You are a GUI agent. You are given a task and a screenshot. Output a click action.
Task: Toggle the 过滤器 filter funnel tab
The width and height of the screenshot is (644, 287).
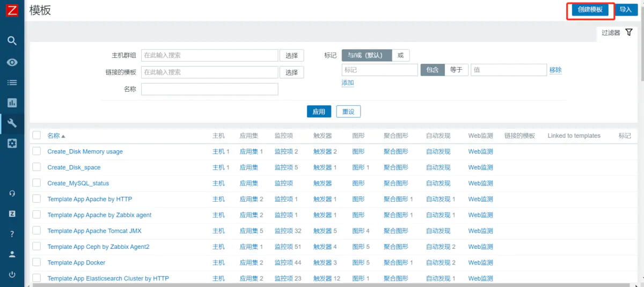[617, 33]
